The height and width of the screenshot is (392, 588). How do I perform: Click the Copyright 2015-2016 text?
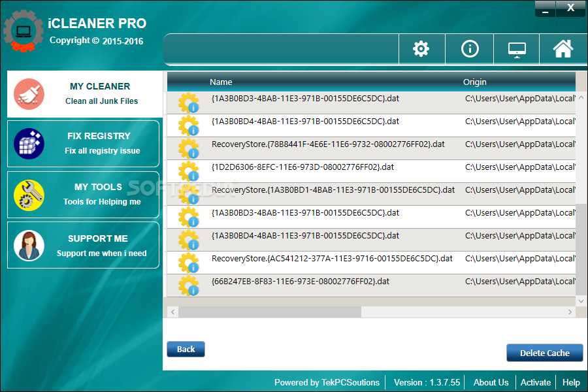click(97, 41)
